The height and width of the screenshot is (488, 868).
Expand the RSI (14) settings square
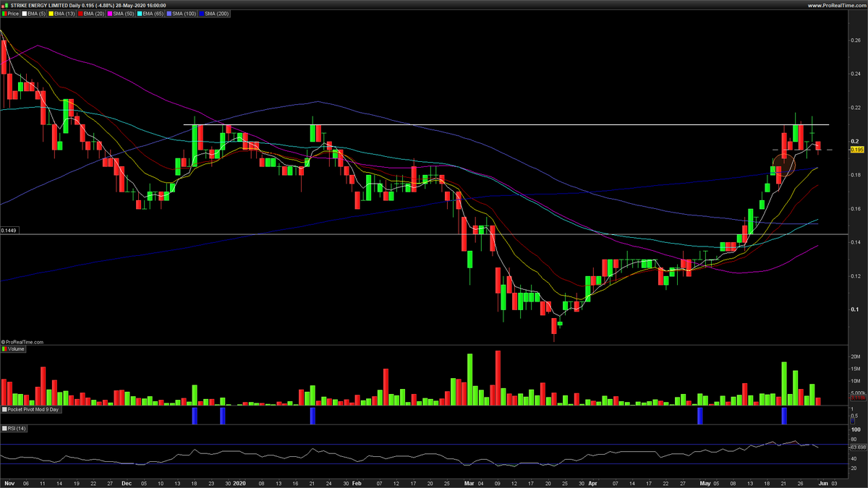pos(4,429)
